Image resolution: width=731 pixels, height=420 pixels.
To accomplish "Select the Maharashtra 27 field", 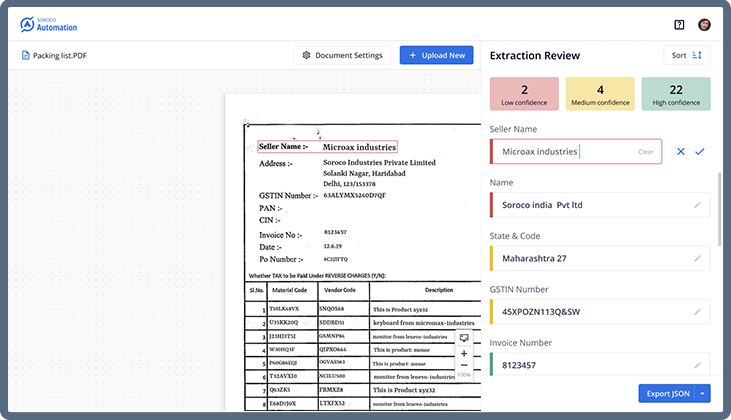I will (x=600, y=258).
